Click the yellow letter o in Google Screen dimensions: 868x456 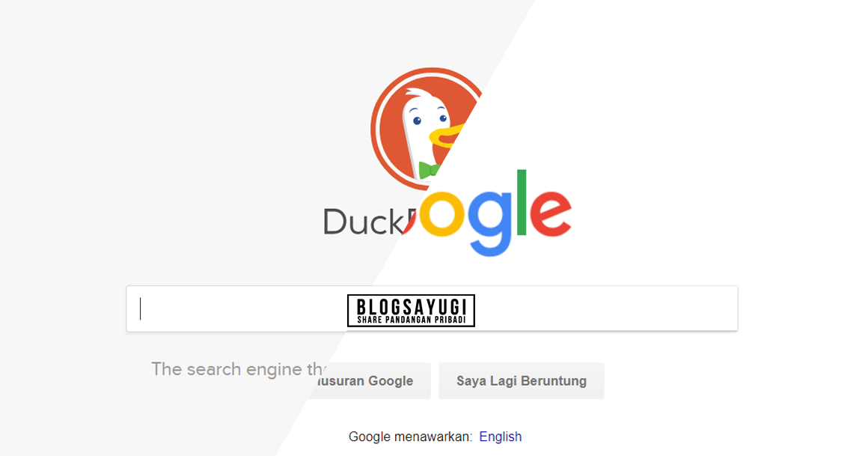click(441, 213)
